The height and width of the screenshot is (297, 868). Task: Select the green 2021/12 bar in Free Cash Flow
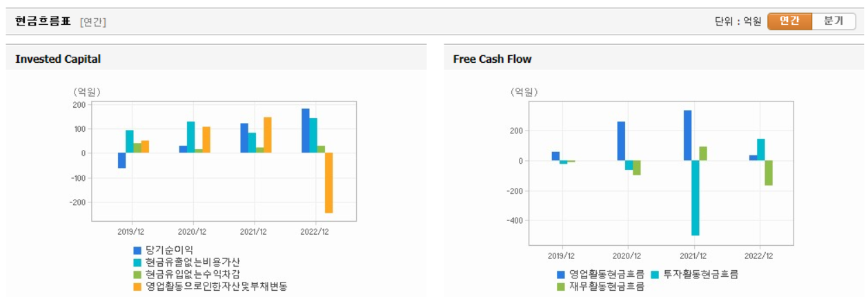point(703,153)
